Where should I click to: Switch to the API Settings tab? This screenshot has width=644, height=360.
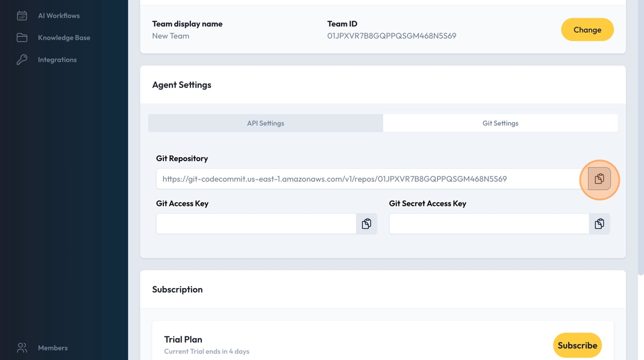coord(265,123)
